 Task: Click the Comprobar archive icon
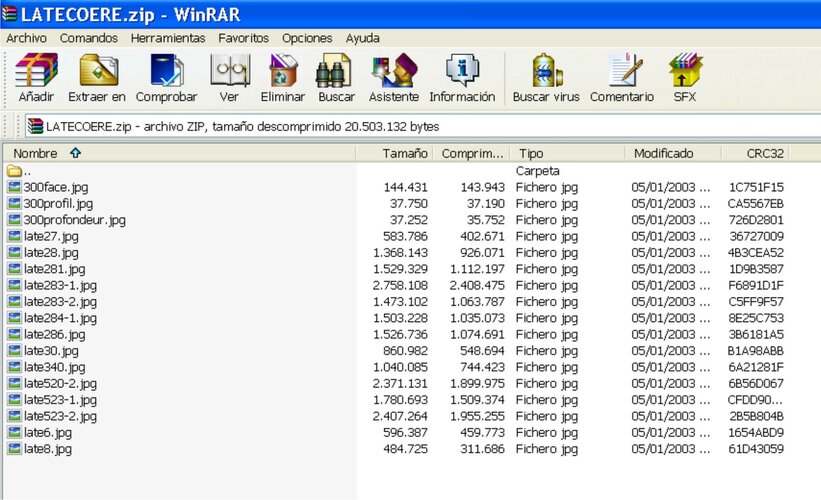167,70
